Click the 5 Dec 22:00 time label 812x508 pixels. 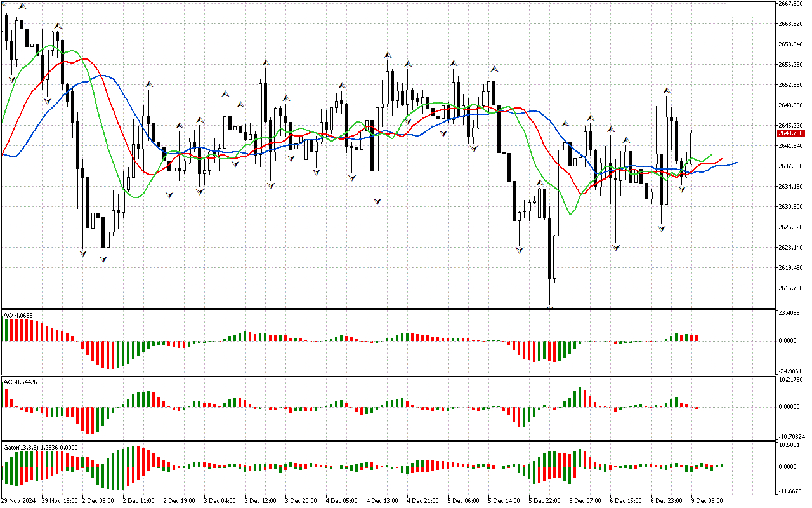click(546, 500)
